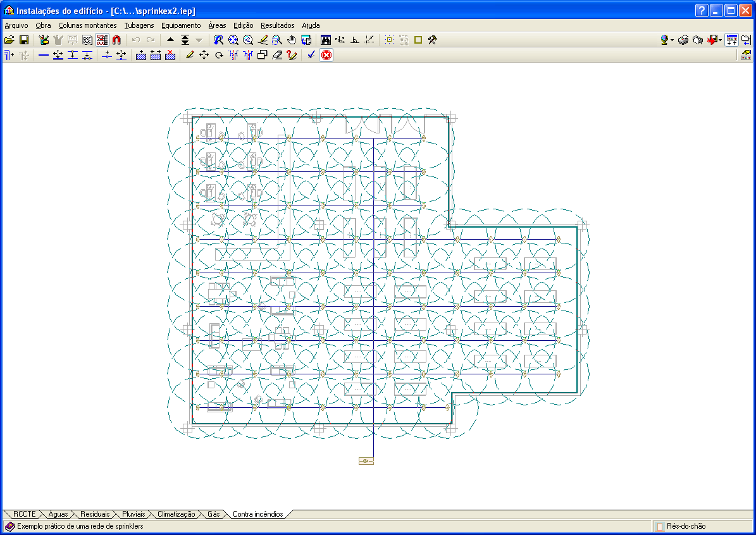756x535 pixels.
Task: Click the redraw zoom icon with the R
Action: [x=218, y=40]
